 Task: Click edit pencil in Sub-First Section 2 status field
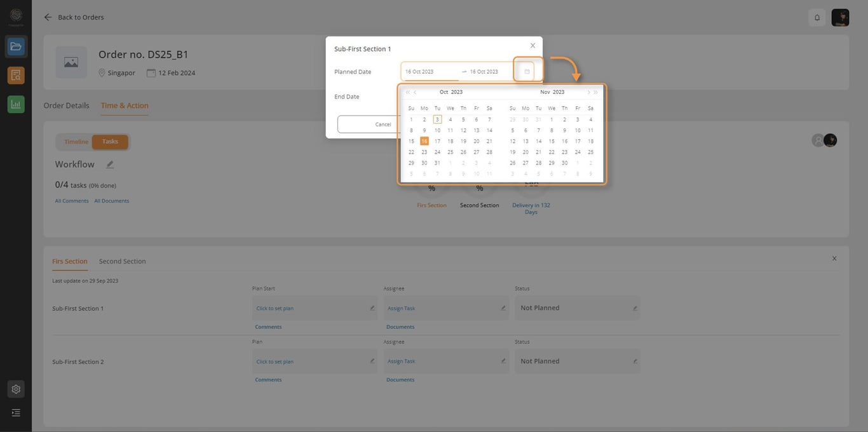click(x=635, y=361)
